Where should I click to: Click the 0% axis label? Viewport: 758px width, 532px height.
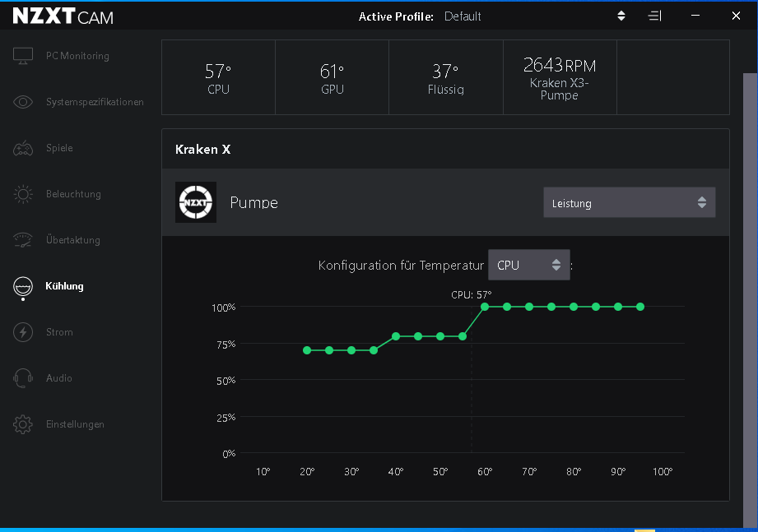click(229, 454)
